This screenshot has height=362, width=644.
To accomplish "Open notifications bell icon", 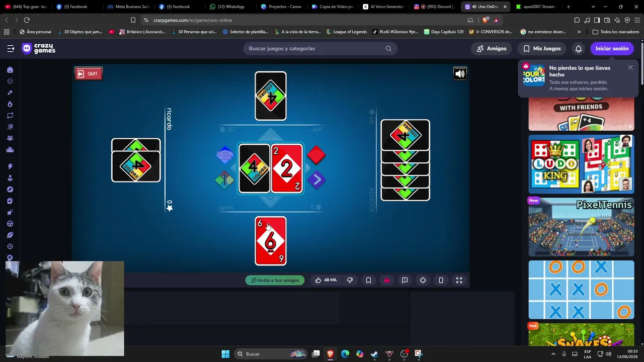I will 579,48.
